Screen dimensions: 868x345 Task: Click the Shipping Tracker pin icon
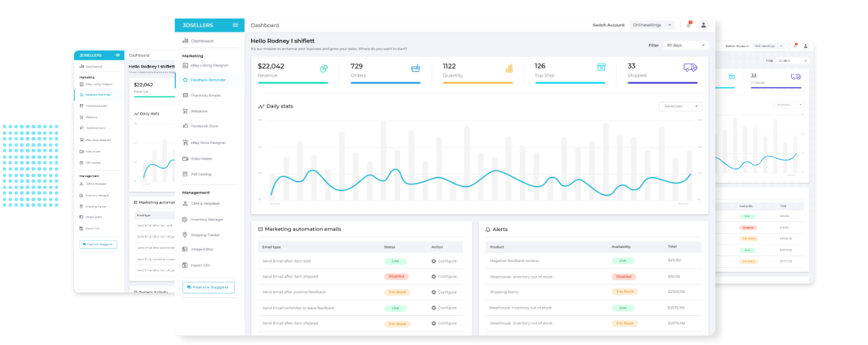coord(186,235)
